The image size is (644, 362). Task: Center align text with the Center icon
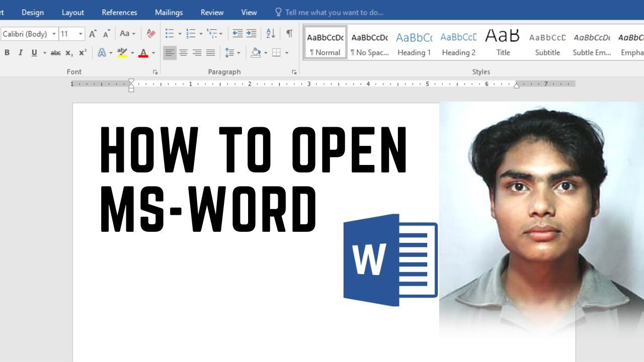[184, 53]
